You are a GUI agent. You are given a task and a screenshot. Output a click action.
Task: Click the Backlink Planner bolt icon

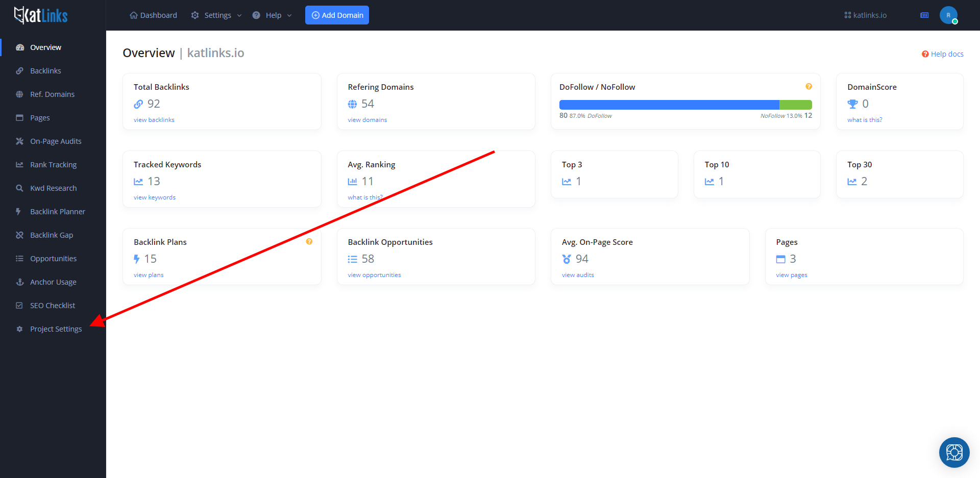pos(18,212)
